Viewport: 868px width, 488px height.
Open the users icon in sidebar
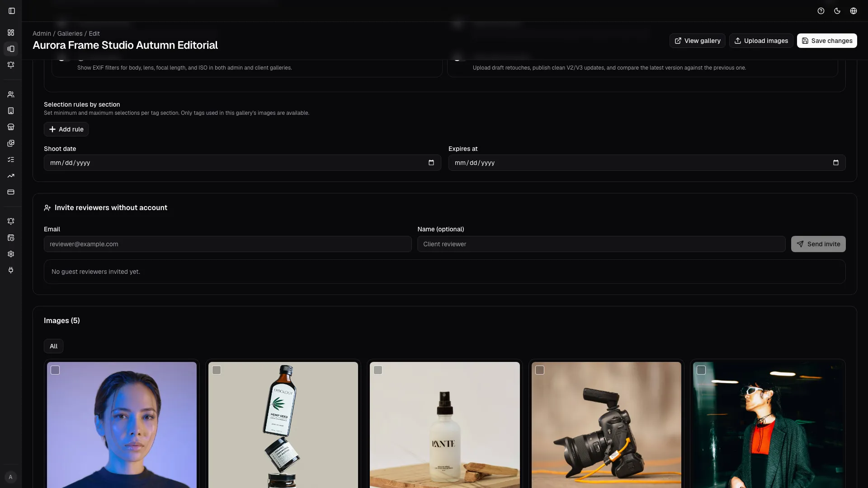(11, 94)
